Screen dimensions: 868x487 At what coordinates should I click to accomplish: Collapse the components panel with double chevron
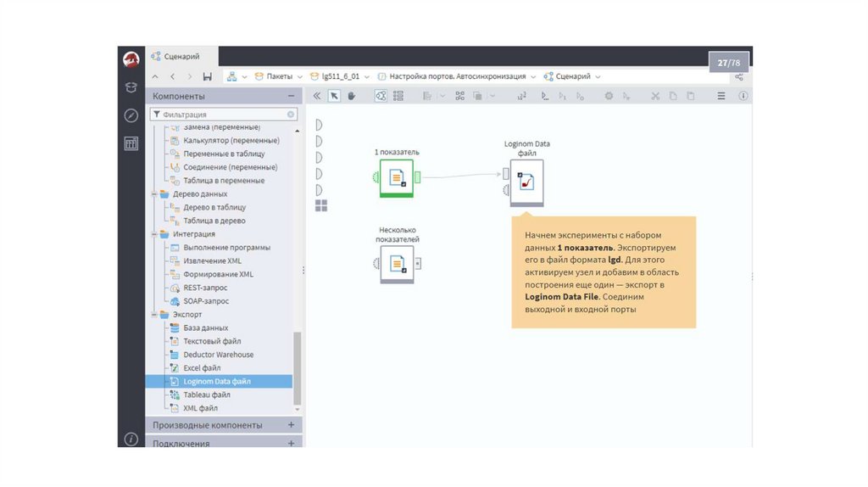317,96
